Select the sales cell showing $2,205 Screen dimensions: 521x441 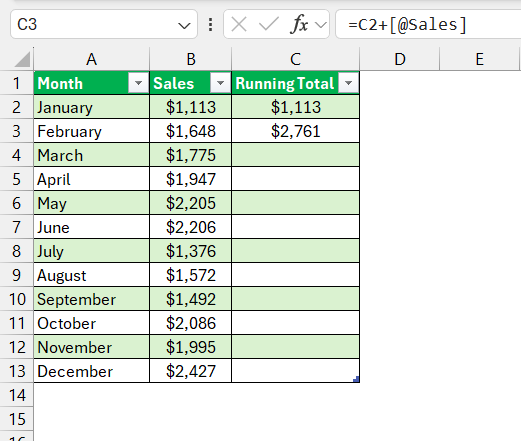[191, 203]
